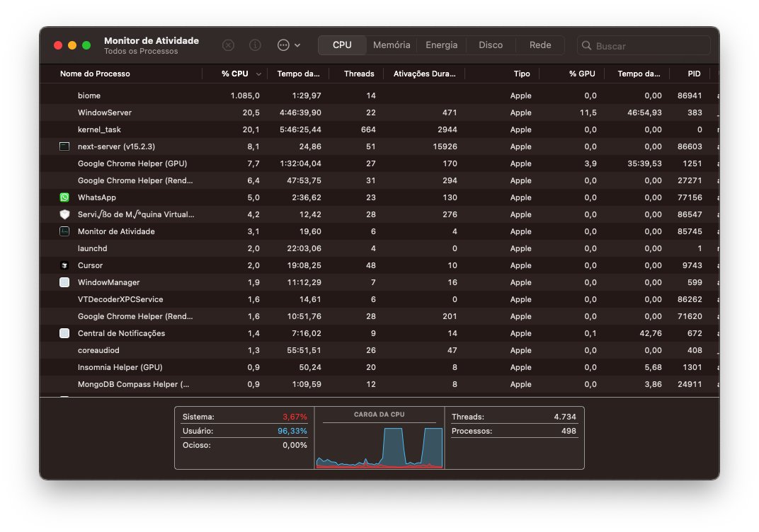759x532 pixels.
Task: Click WindowServer GPU value 11,5
Action: click(588, 112)
